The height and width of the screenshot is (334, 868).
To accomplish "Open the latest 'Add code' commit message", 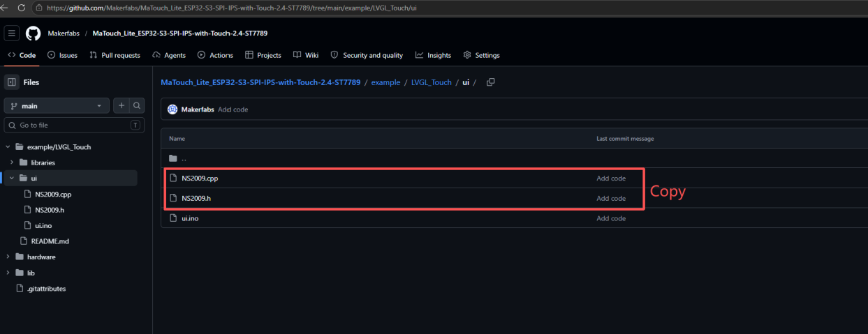I will [x=233, y=109].
